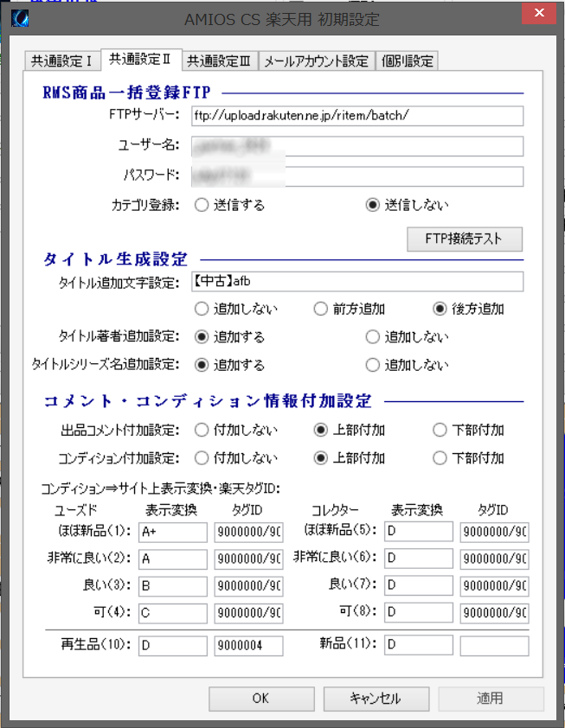Image resolution: width=565 pixels, height=728 pixels.
Task: Confirm settings with the OK button
Action: (x=261, y=699)
